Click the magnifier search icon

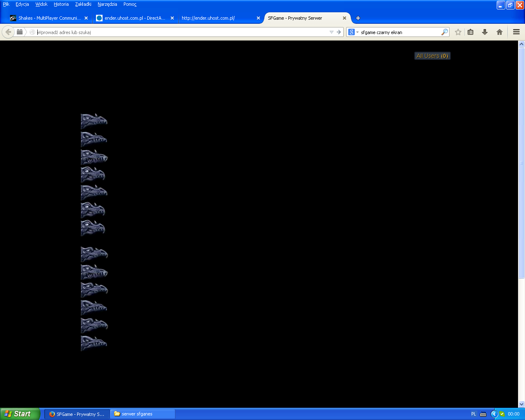pos(445,32)
